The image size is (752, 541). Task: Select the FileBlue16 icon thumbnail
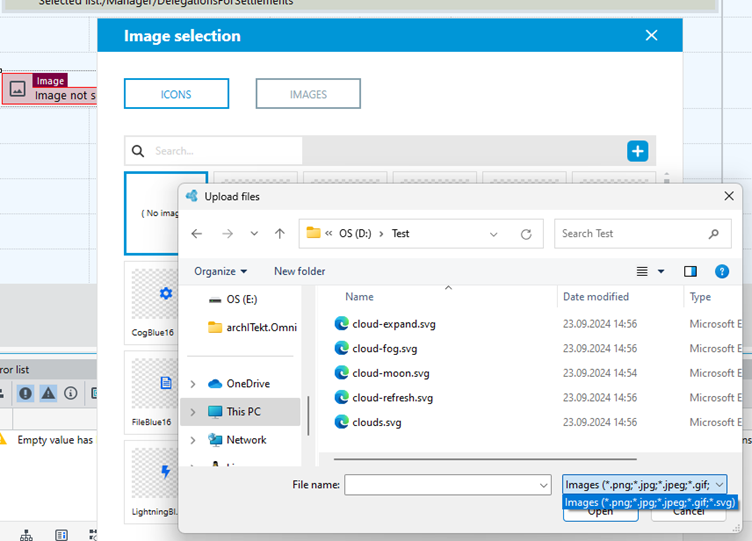coord(153,393)
